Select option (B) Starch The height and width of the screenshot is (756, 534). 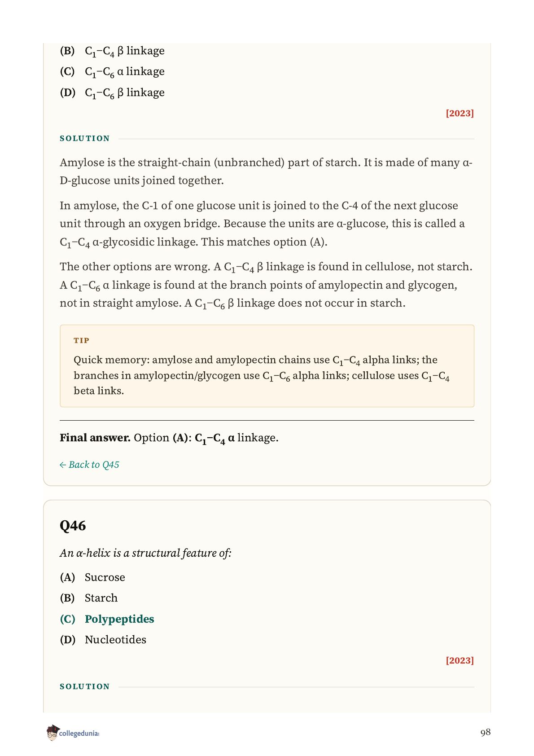pyautogui.click(x=89, y=598)
